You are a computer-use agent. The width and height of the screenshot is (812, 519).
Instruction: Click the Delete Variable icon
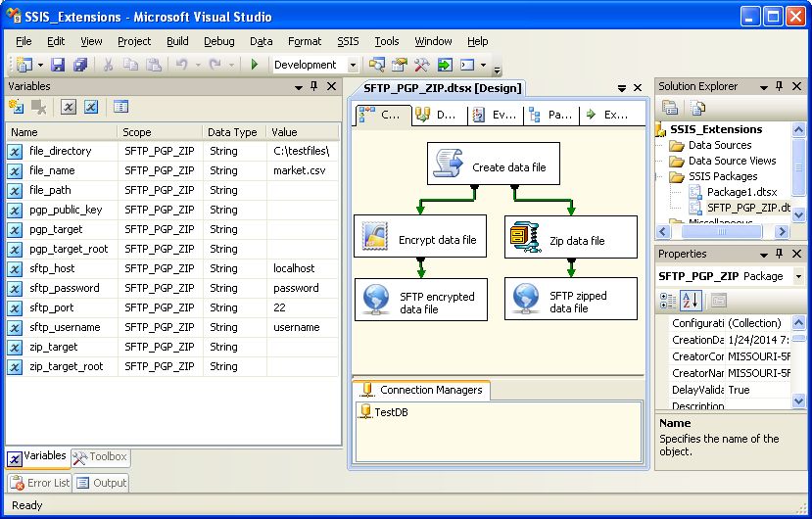[39, 107]
